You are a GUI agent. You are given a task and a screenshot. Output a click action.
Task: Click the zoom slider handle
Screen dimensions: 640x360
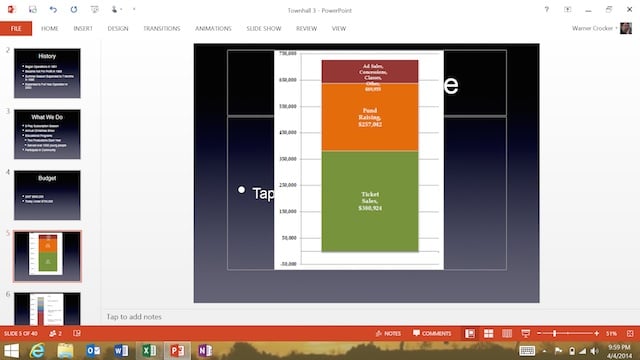554,333
